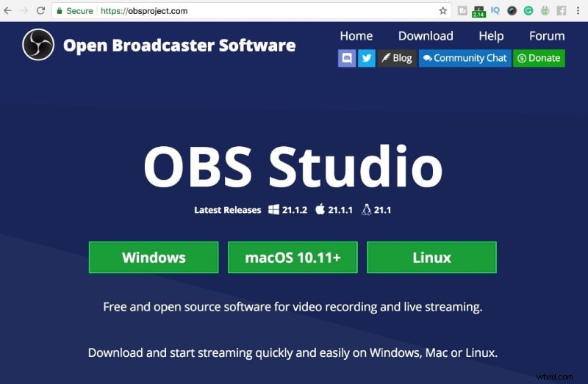588x384 pixels.
Task: Click the green Secure padlock icon
Action: (60, 11)
